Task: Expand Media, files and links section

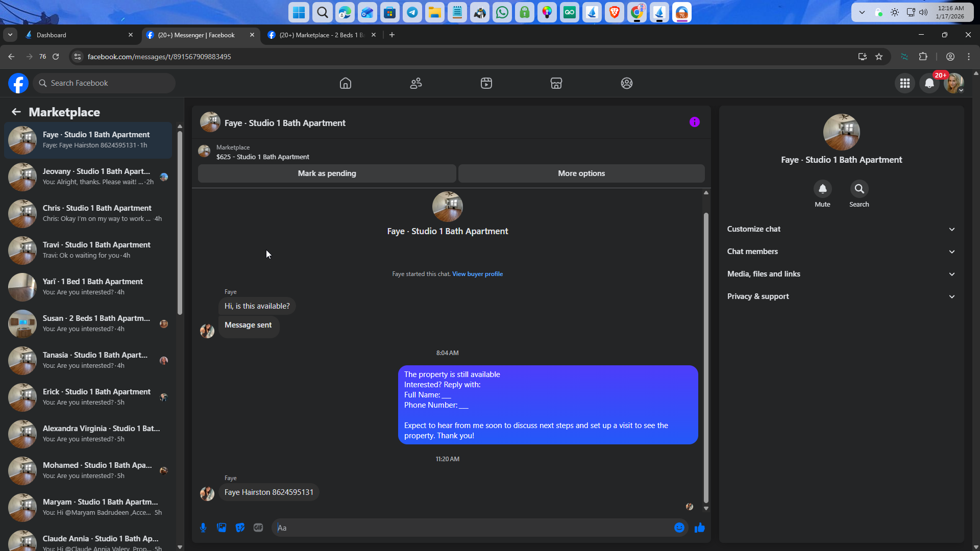Action: tap(841, 274)
